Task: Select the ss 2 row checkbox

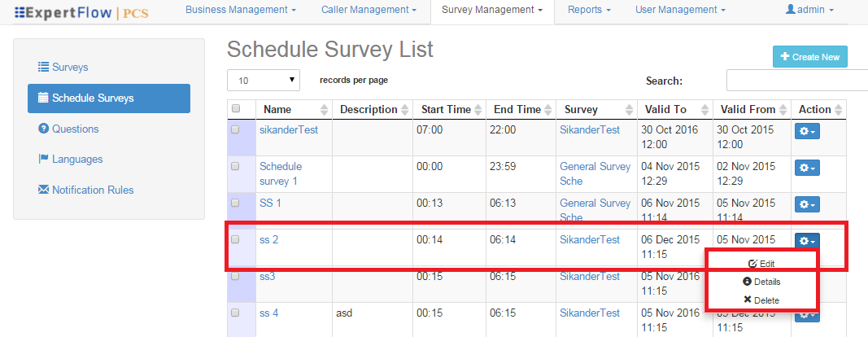Action: click(236, 240)
